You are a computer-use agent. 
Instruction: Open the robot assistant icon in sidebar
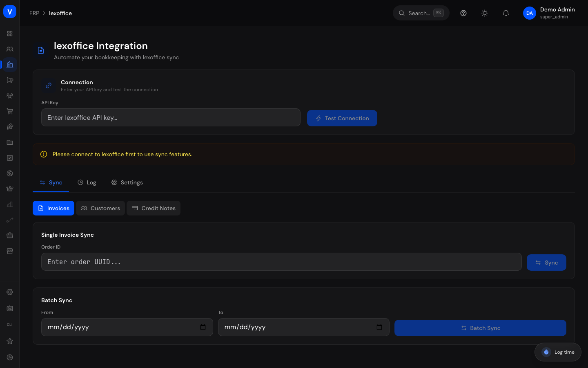click(10, 308)
